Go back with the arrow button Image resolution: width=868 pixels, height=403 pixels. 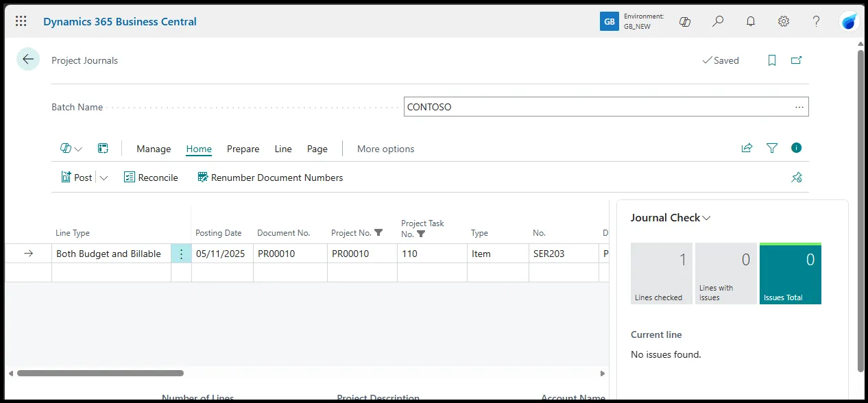28,60
